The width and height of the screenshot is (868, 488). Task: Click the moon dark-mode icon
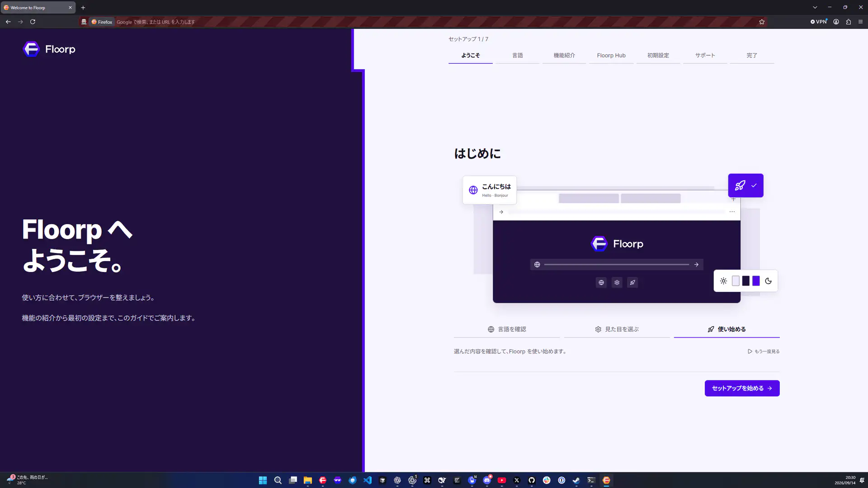[x=768, y=281]
